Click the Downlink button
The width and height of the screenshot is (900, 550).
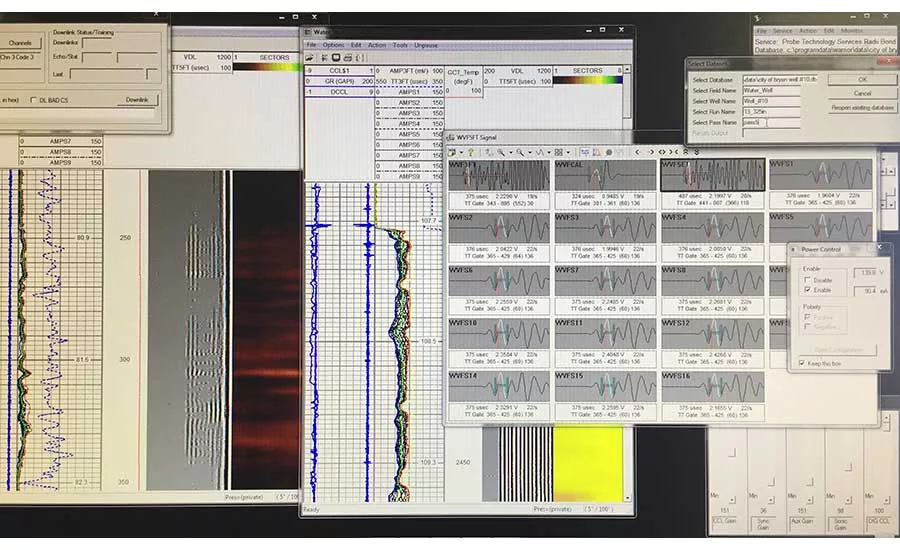click(x=137, y=100)
